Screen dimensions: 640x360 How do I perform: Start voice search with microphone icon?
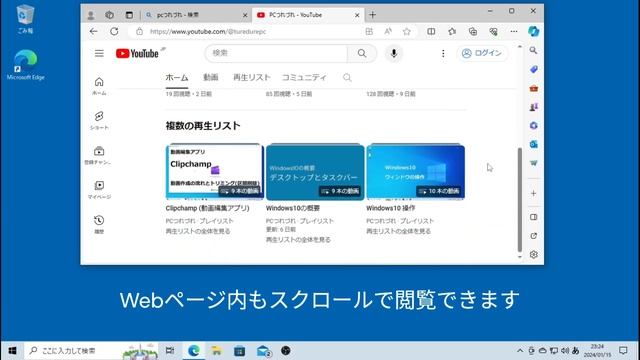(x=393, y=53)
